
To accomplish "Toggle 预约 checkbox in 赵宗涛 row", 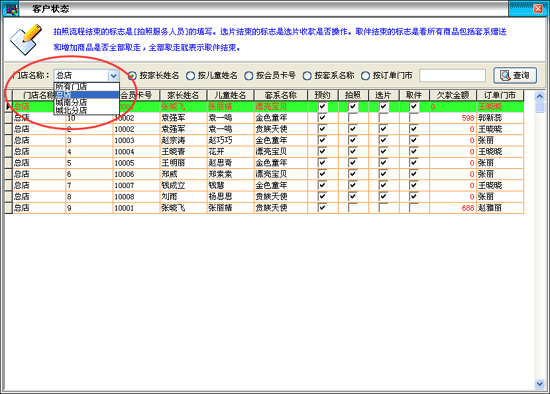I will coord(322,140).
